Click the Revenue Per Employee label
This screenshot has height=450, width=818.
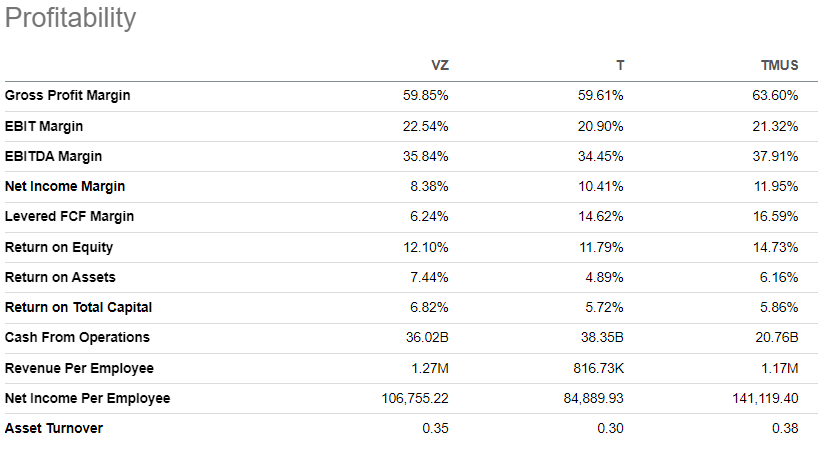79,368
